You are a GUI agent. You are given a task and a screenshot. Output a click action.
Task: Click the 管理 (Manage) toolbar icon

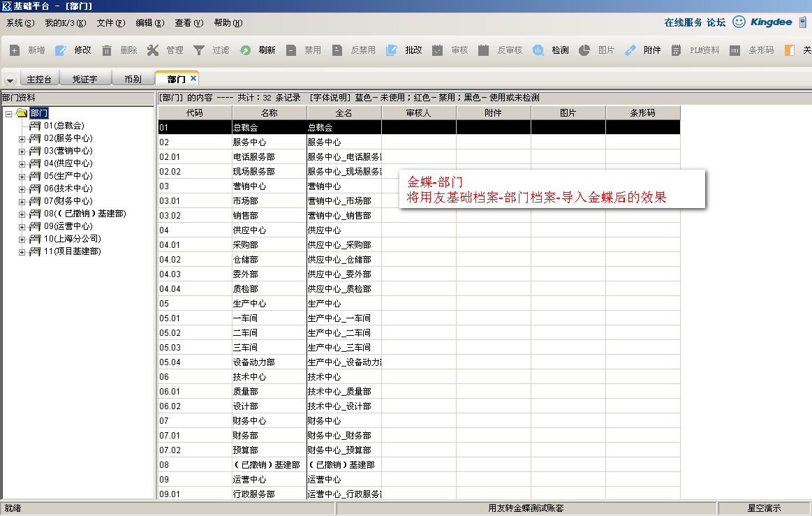pos(153,50)
